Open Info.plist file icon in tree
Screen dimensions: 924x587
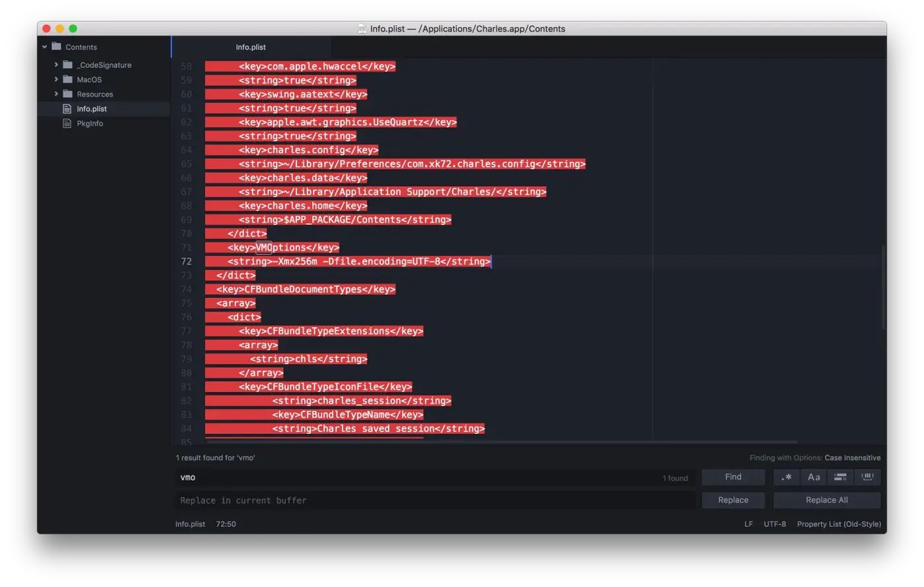coord(67,109)
